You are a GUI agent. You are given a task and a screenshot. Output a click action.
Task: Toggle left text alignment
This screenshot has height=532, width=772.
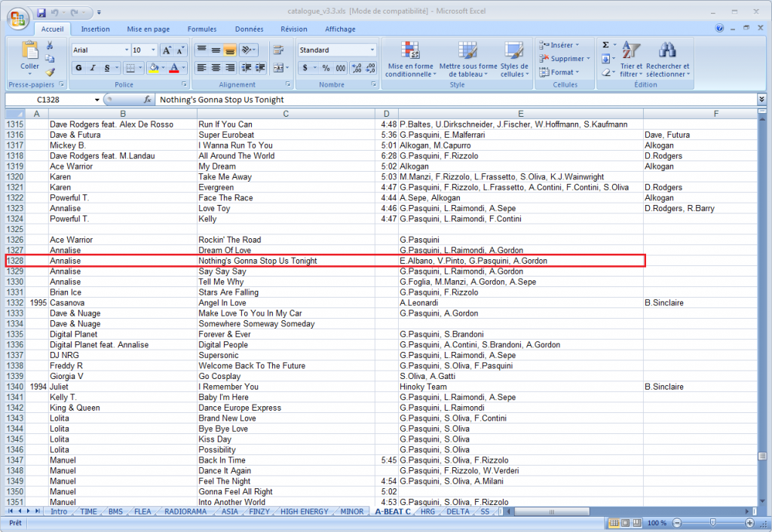coord(201,67)
